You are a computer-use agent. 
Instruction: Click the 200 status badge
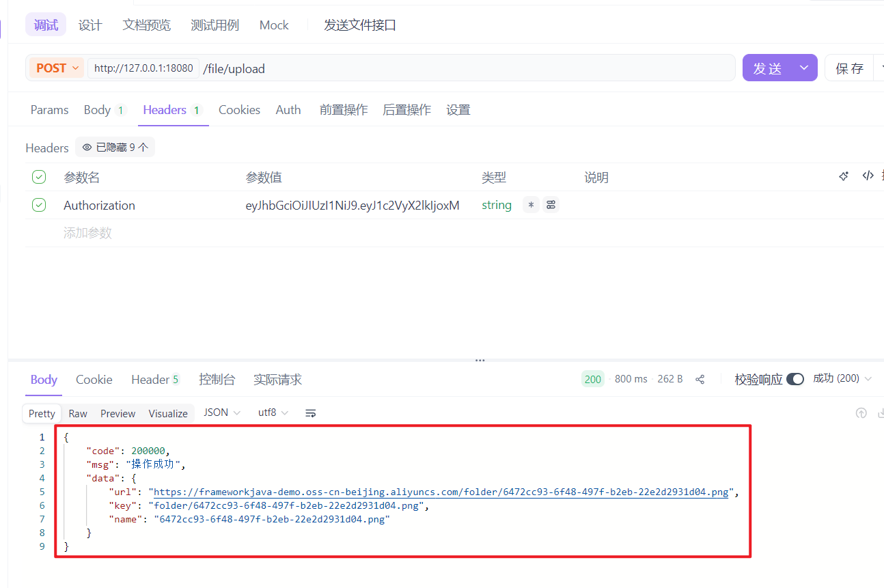point(593,379)
